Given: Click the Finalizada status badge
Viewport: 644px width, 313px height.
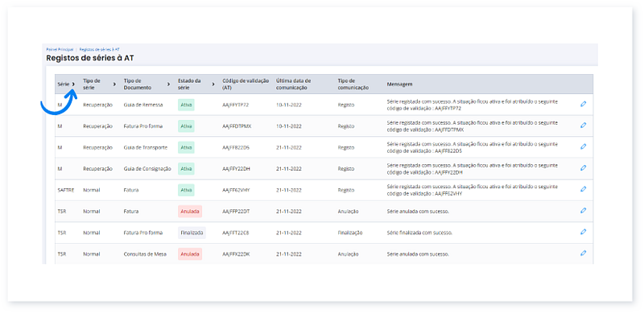Looking at the screenshot, I should [192, 233].
